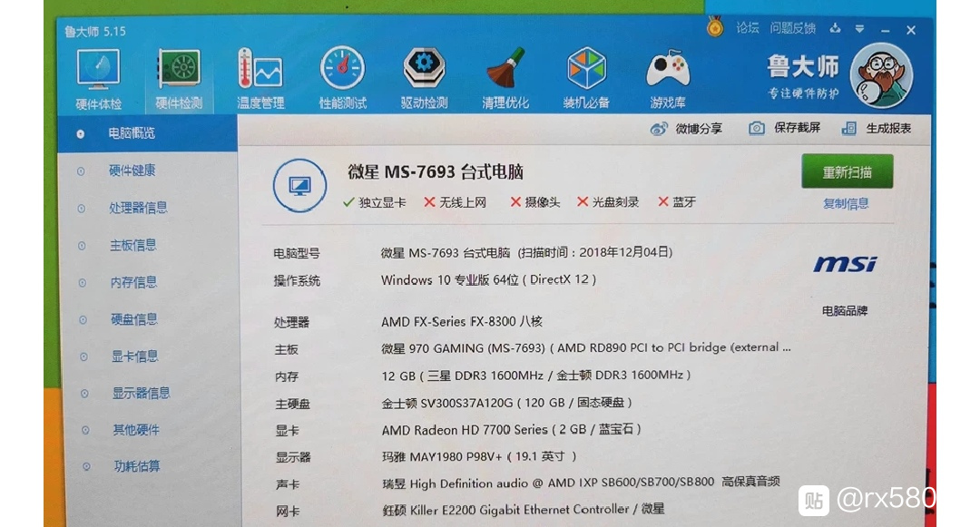Click the 复制信息 copy info link
Image resolution: width=980 pixels, height=527 pixels.
(846, 203)
